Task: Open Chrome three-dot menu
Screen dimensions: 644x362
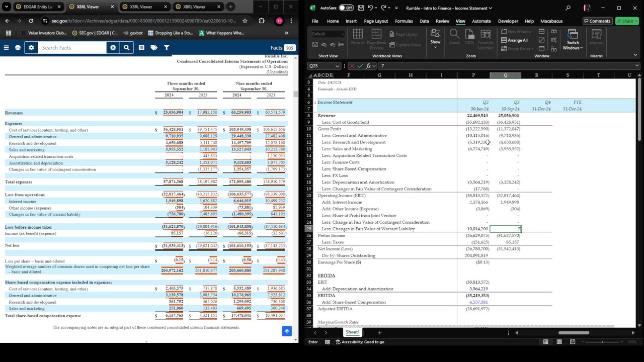Action: click(292, 21)
